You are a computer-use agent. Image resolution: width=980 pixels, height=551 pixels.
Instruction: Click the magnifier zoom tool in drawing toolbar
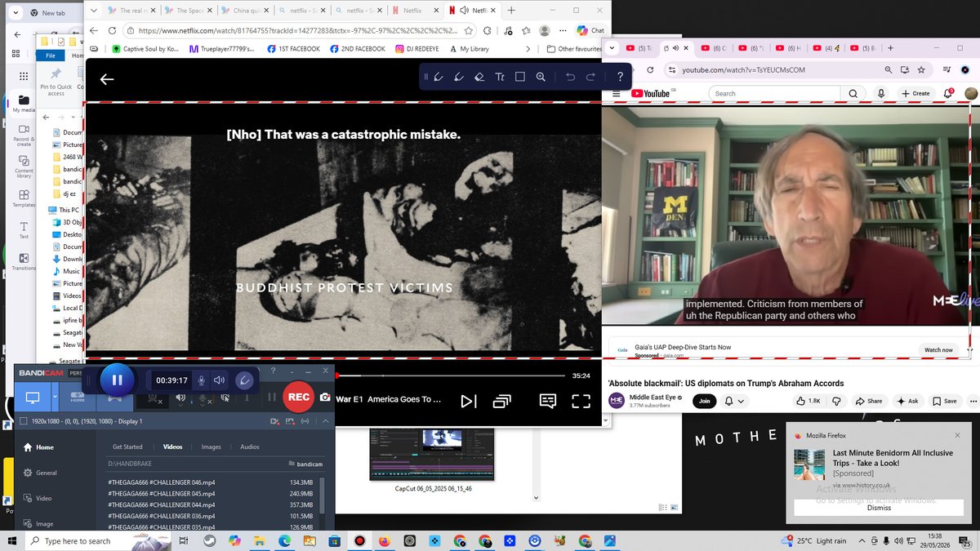point(541,77)
